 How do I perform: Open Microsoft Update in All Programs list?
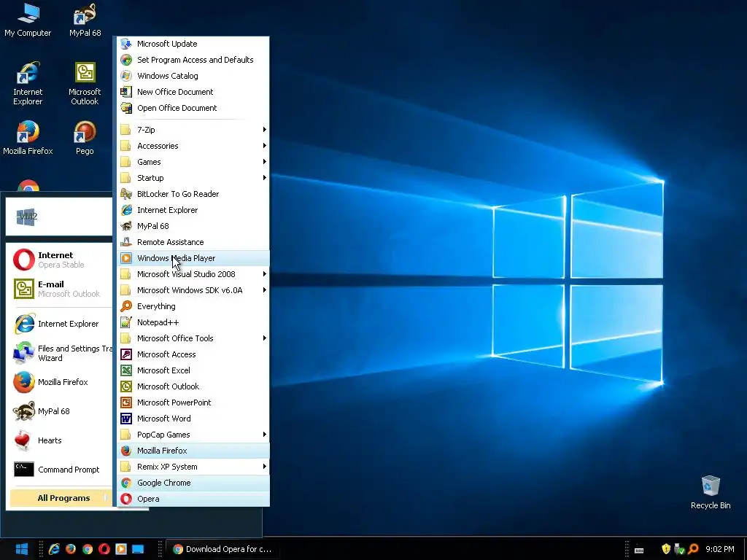tap(193, 44)
